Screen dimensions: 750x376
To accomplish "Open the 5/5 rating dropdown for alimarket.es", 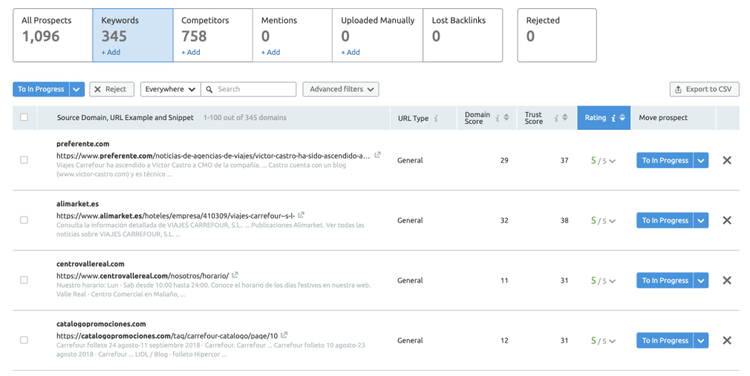I will tap(603, 221).
